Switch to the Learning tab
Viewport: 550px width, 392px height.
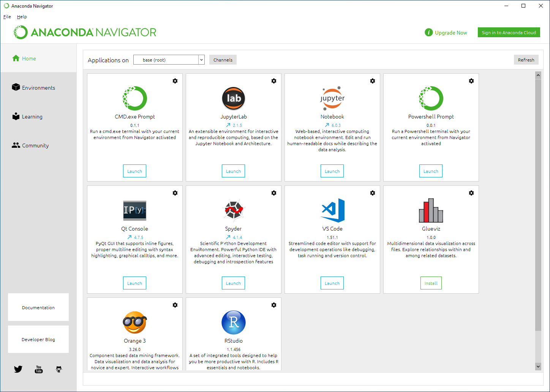[x=38, y=117]
